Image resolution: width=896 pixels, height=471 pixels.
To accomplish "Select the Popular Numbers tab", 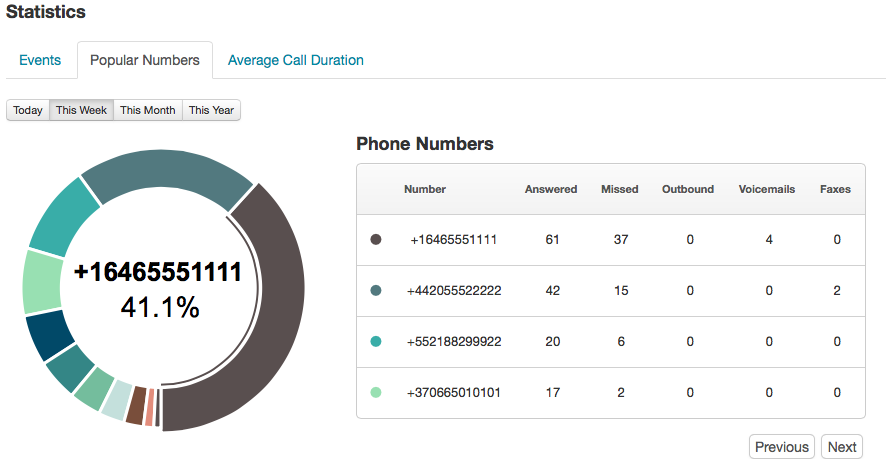I will pos(145,60).
